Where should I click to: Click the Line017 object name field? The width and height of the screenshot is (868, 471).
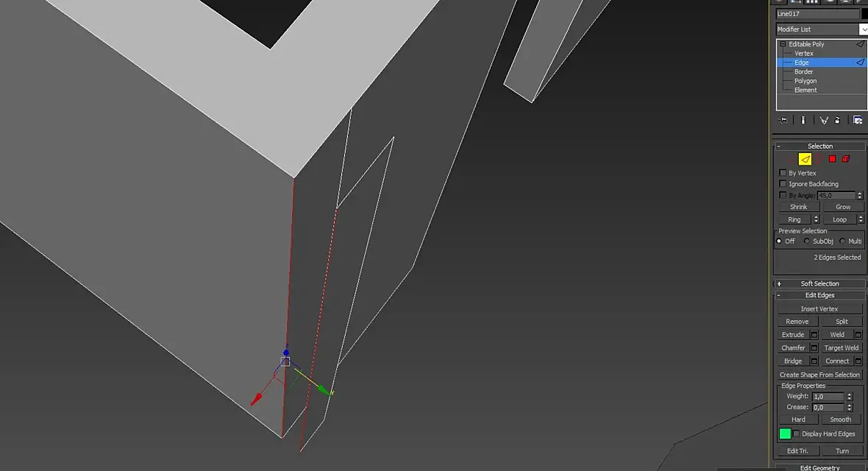click(818, 14)
